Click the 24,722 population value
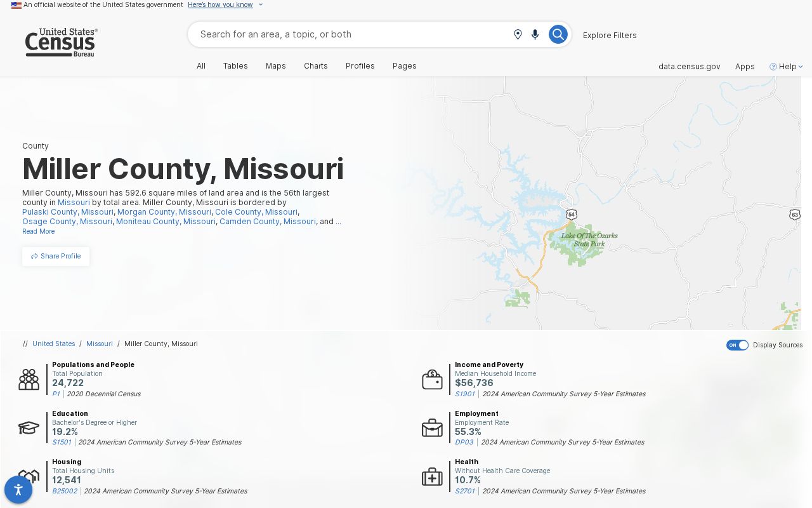Screen dimensions: 812x508 pos(68,383)
